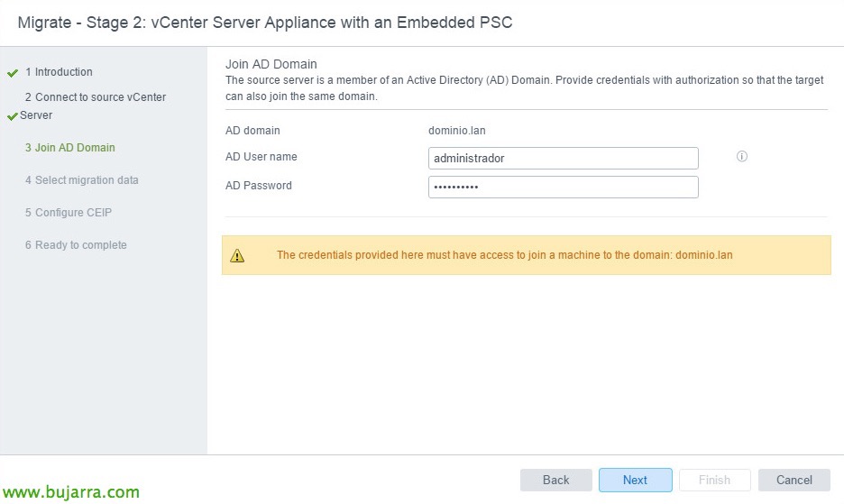Click into the AD Password field

click(x=563, y=187)
